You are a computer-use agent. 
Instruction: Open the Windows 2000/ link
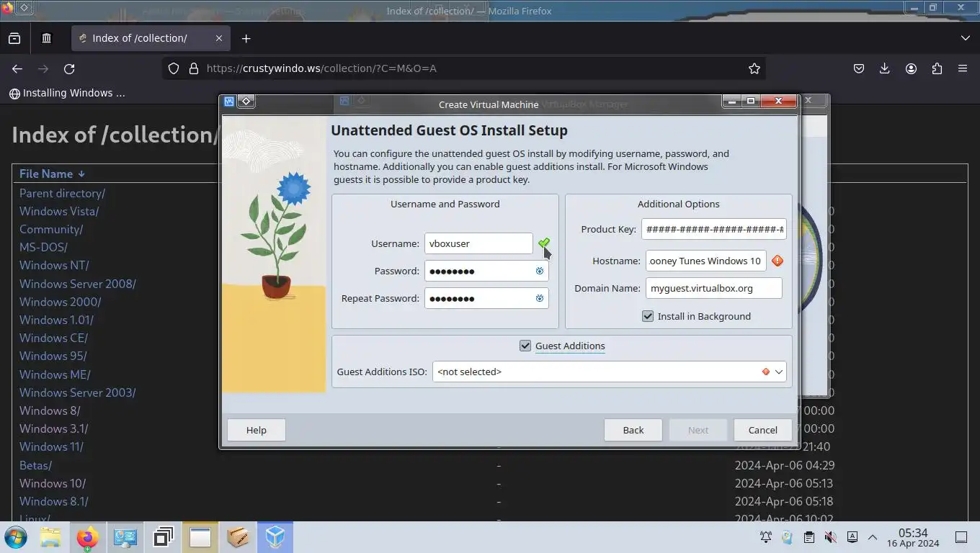click(x=60, y=302)
